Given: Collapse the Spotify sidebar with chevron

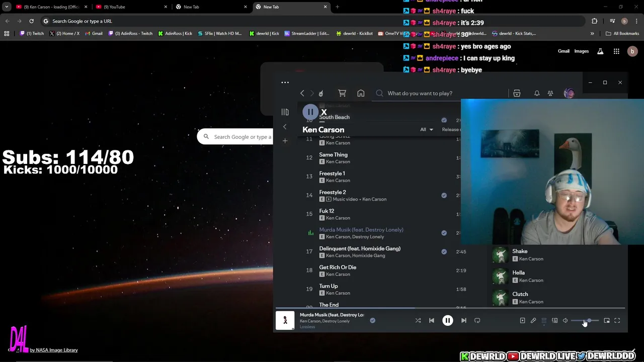Looking at the screenshot, I should (285, 127).
